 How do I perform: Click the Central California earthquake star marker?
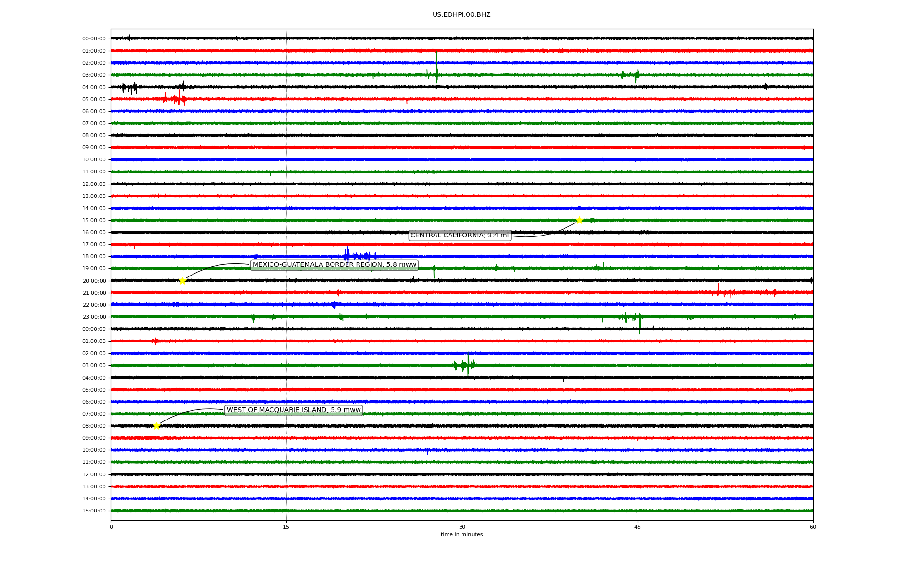click(x=579, y=220)
